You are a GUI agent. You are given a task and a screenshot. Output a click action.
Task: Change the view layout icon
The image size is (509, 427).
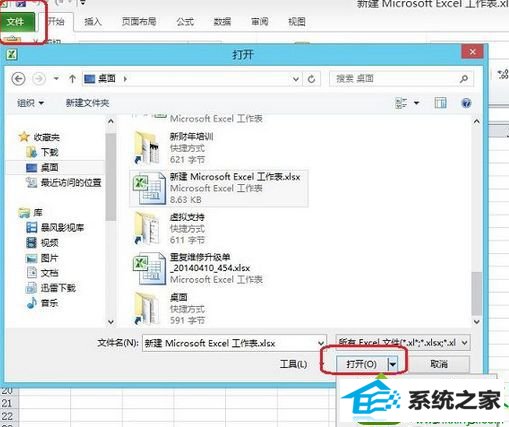[x=401, y=103]
